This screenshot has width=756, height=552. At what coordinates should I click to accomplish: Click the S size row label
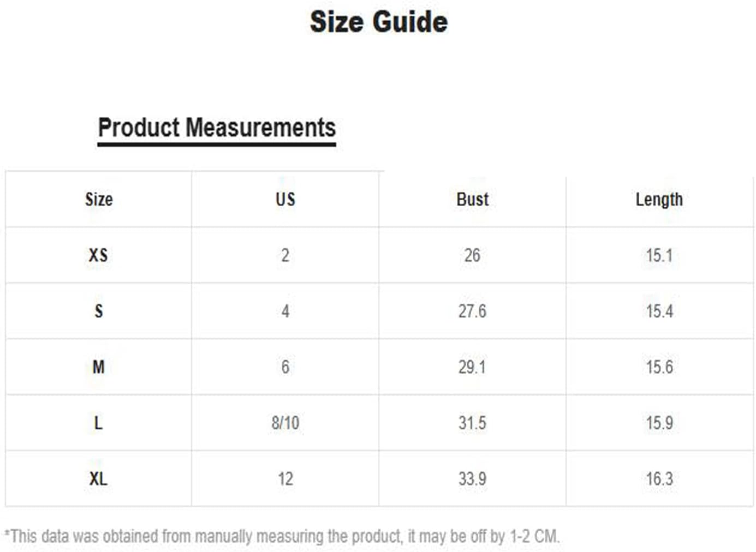pyautogui.click(x=99, y=311)
